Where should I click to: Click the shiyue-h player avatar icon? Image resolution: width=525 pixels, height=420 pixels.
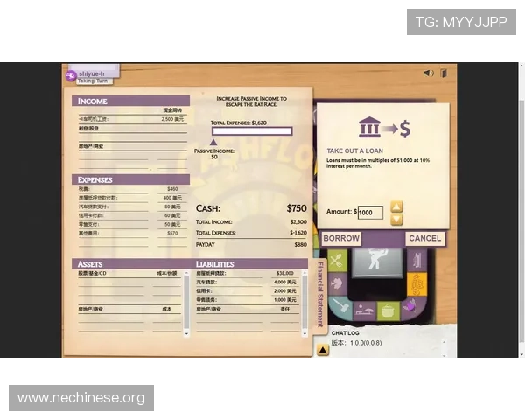click(x=71, y=74)
